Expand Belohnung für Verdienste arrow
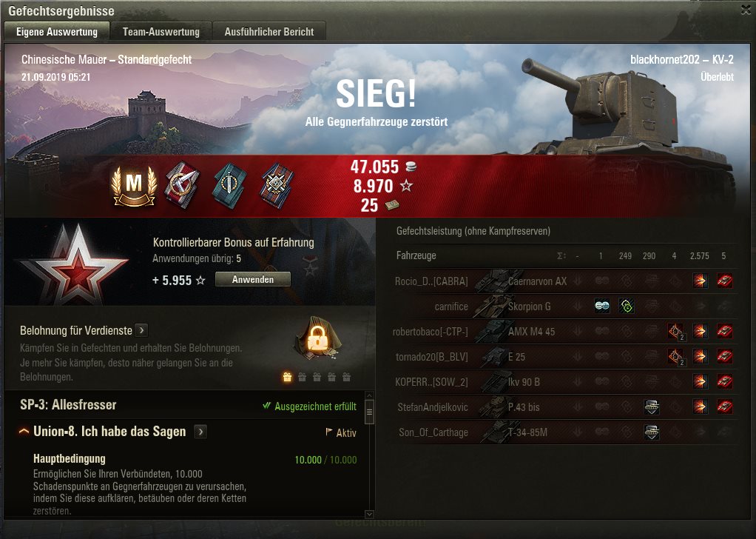Image resolution: width=756 pixels, height=539 pixels. 142,330
